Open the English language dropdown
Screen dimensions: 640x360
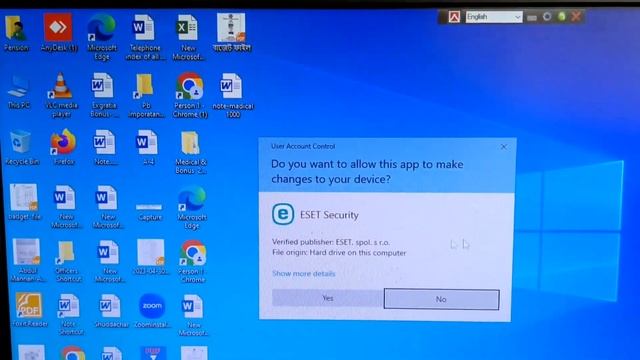click(494, 17)
